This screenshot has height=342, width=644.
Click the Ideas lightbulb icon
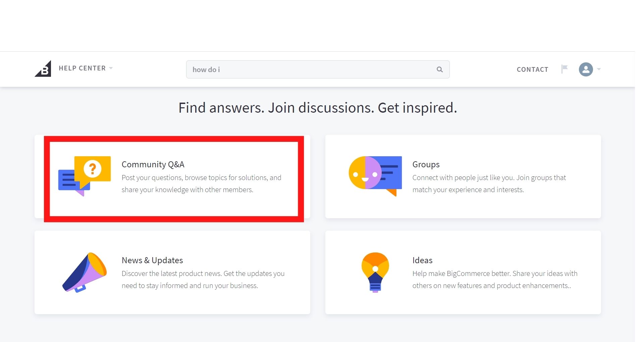coord(375,272)
